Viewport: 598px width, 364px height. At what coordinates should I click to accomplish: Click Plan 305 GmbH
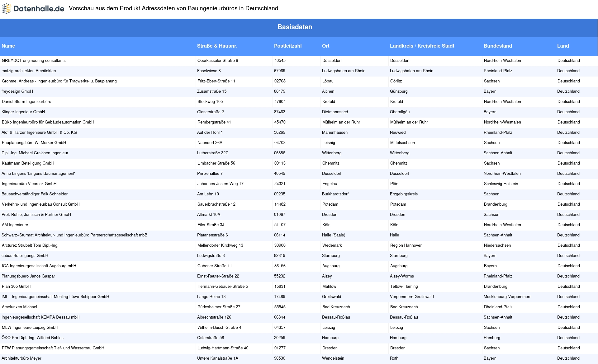16,287
